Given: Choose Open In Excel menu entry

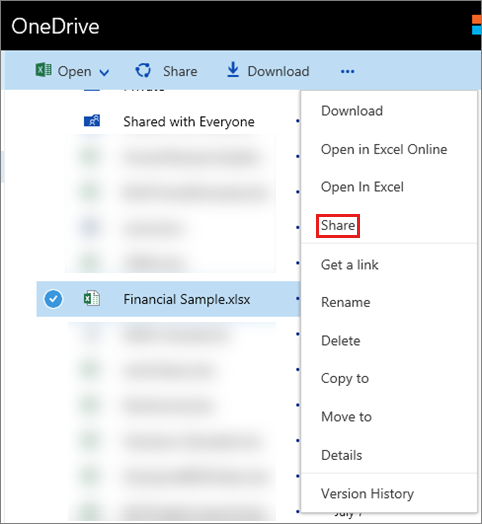Looking at the screenshot, I should tap(362, 187).
